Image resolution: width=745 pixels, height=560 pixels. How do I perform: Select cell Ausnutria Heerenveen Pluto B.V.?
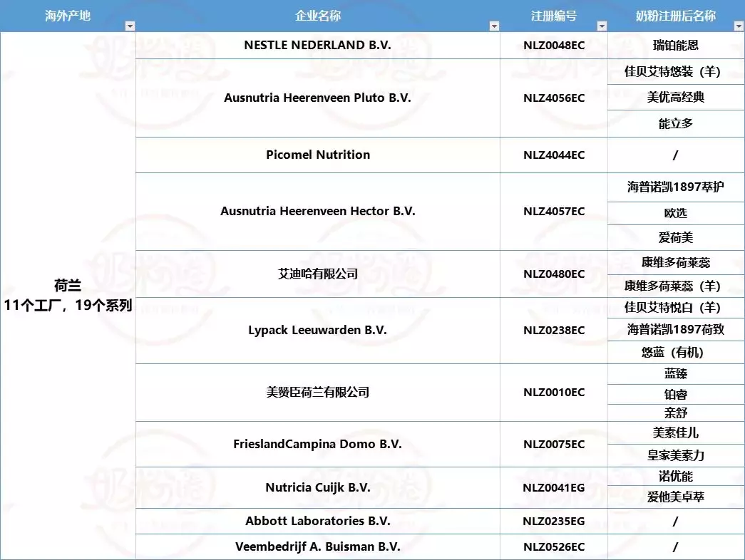(x=317, y=98)
